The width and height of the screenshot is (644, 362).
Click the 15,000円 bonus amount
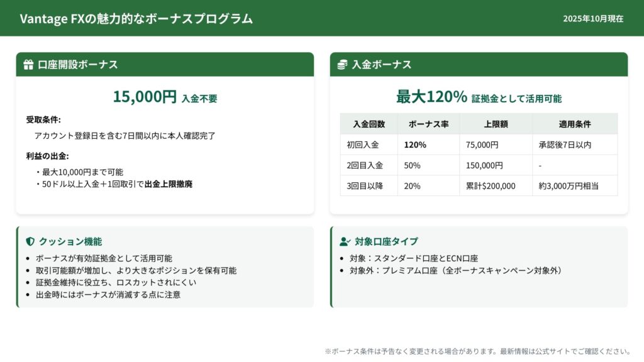(145, 97)
